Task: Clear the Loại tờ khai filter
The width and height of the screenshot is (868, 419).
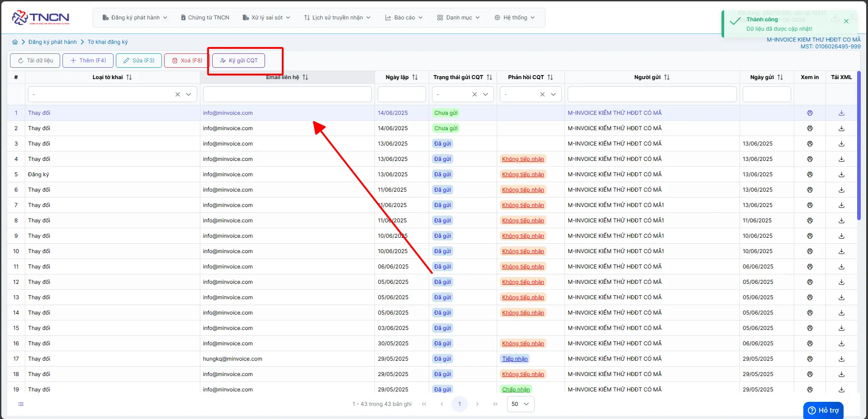Action: tap(178, 94)
